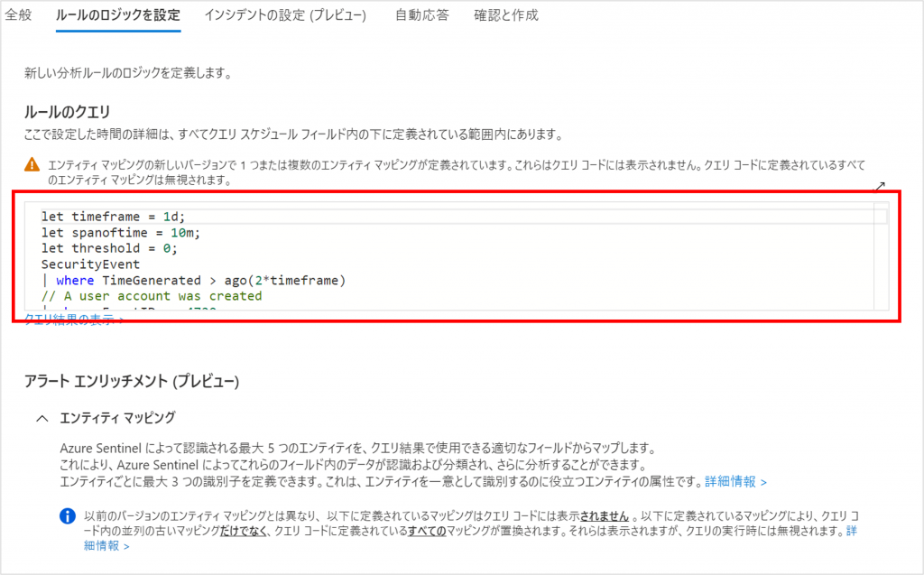Click the ルールのロジックを設定 tab

tap(119, 15)
